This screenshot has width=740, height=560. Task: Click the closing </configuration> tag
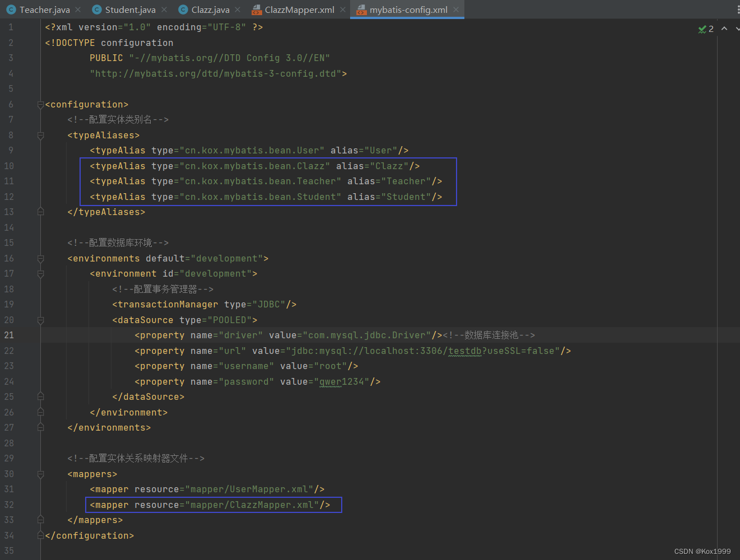click(90, 535)
